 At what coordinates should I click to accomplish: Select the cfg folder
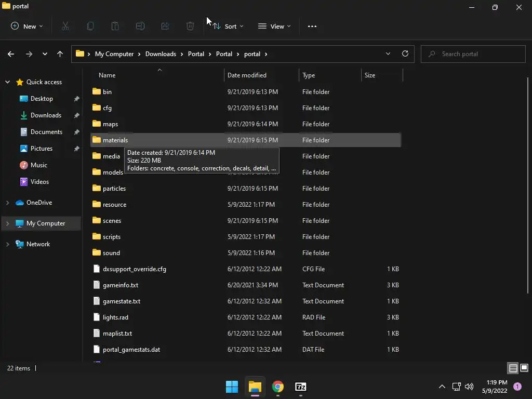[246, 108]
